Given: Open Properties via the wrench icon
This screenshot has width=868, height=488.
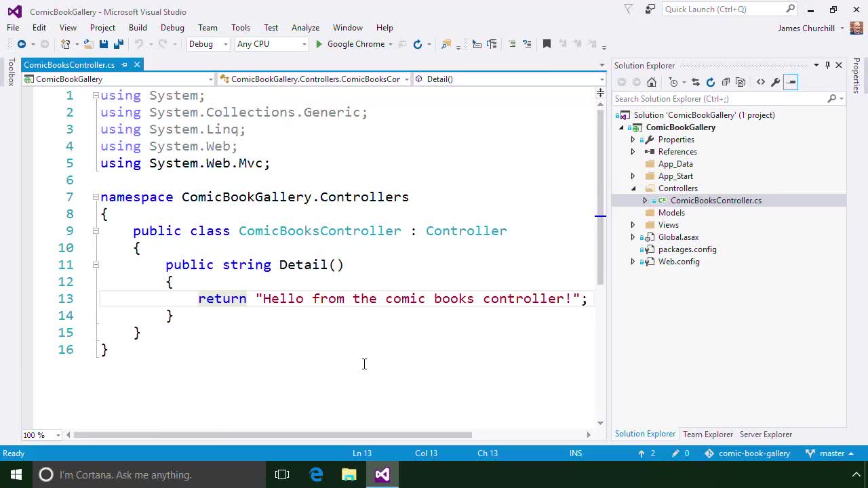Looking at the screenshot, I should coord(776,82).
